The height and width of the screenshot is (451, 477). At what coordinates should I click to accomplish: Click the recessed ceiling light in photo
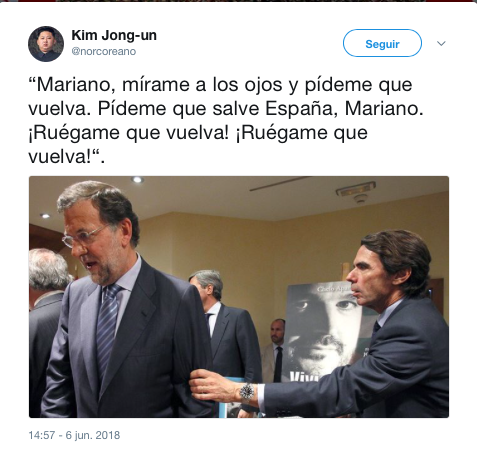point(137,180)
